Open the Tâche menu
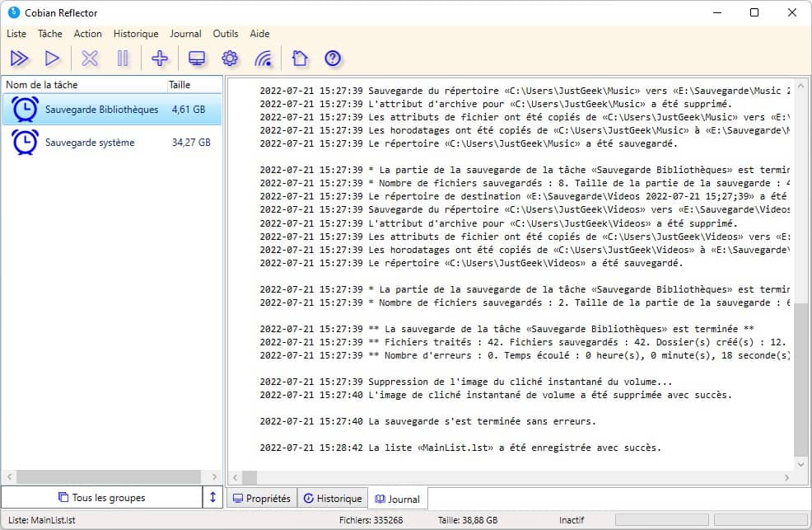 click(x=49, y=34)
